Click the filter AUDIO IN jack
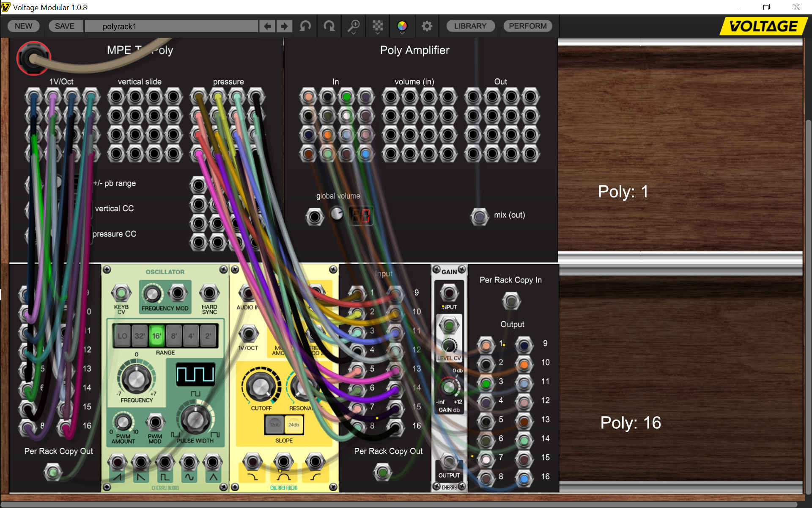This screenshot has width=812, height=508. coord(247,293)
